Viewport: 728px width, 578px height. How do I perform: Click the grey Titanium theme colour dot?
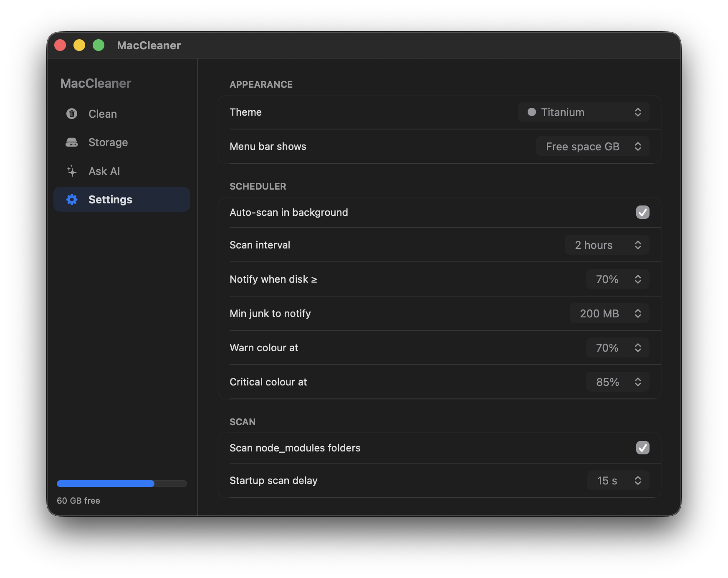[531, 112]
